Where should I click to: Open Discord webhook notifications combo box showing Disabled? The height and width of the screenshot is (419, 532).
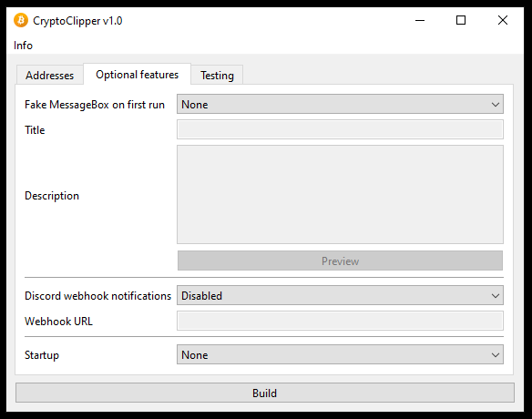[x=340, y=295]
